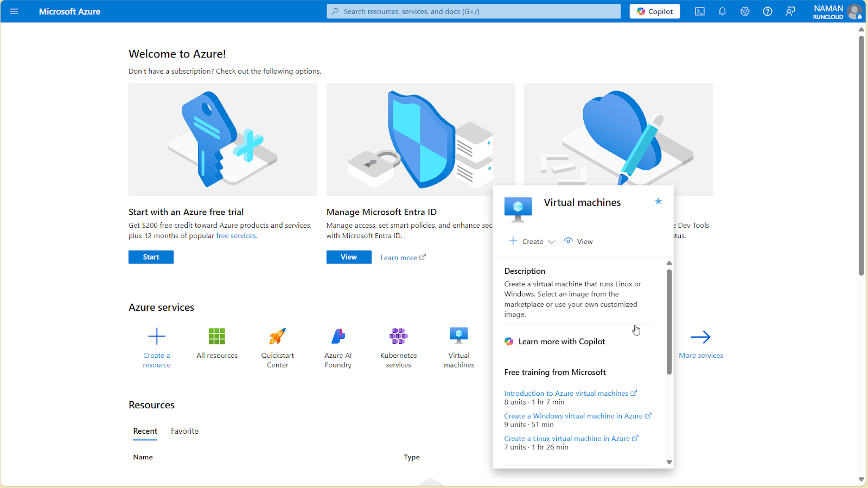Image resolution: width=868 pixels, height=488 pixels.
Task: Open portal settings gear
Action: (x=745, y=11)
